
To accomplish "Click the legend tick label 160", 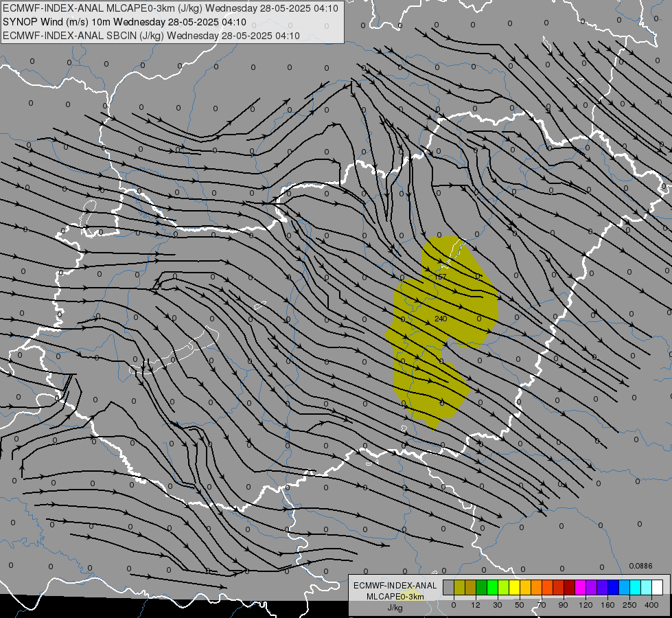I will coord(607,605).
